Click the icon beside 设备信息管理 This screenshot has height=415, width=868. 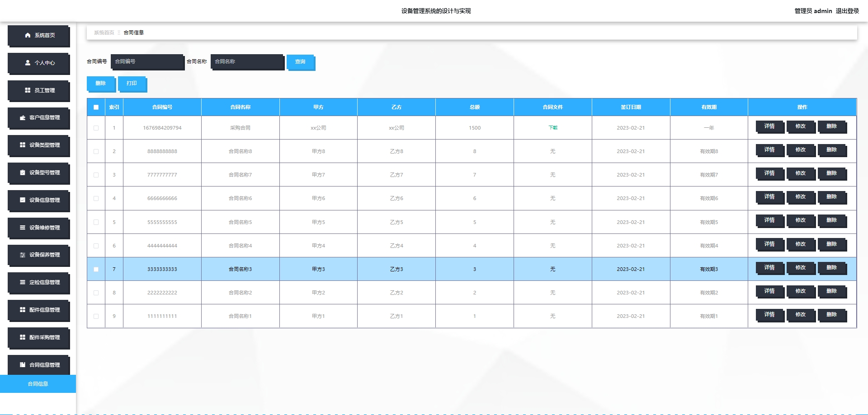point(23,200)
